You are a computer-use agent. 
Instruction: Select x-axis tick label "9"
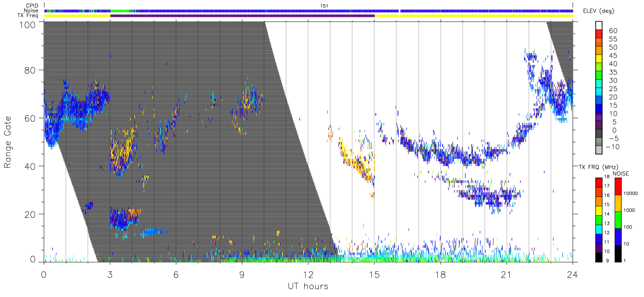click(x=242, y=274)
